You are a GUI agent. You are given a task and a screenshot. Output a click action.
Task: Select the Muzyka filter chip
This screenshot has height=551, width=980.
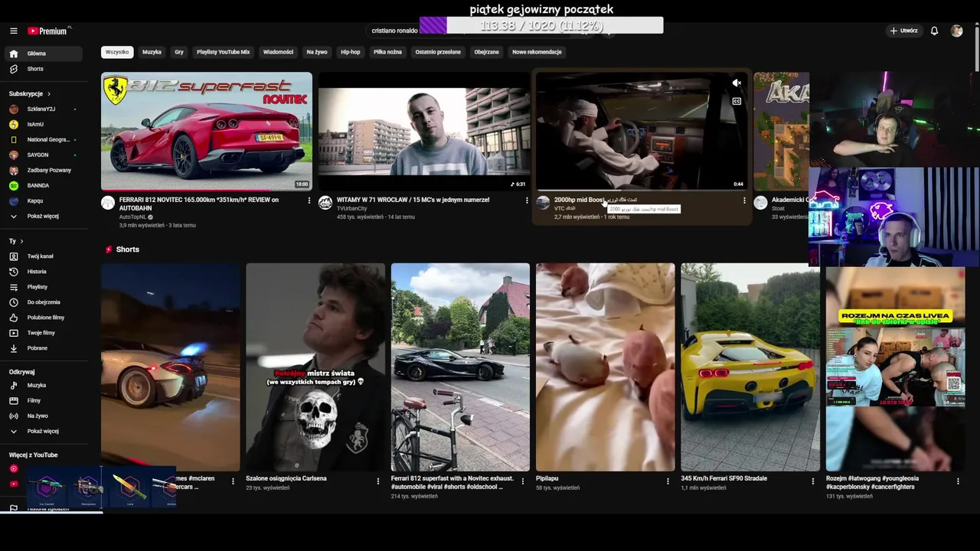pos(152,52)
